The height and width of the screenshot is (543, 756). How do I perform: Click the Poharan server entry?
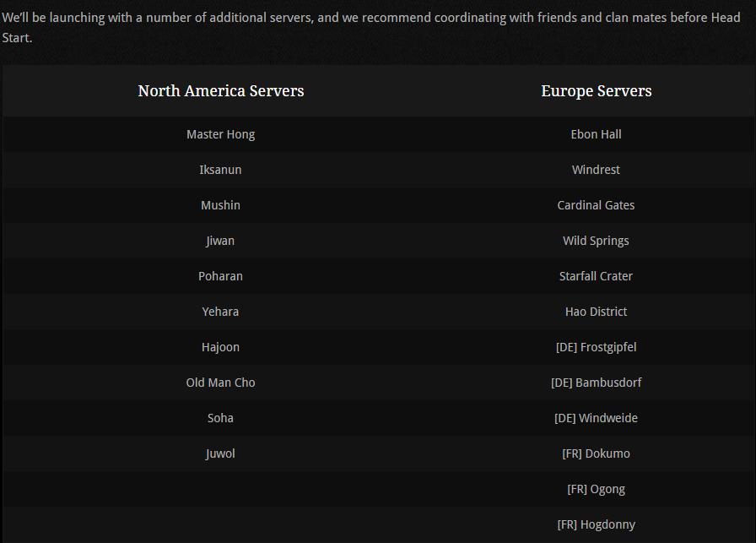[x=220, y=276]
